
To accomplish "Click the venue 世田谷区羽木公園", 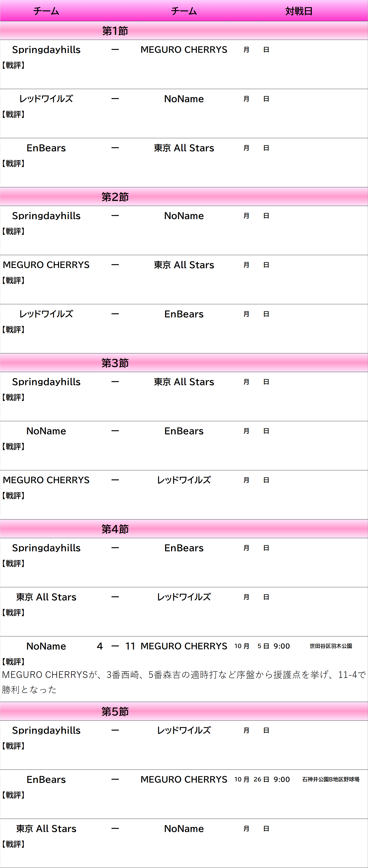I will click(x=331, y=646).
